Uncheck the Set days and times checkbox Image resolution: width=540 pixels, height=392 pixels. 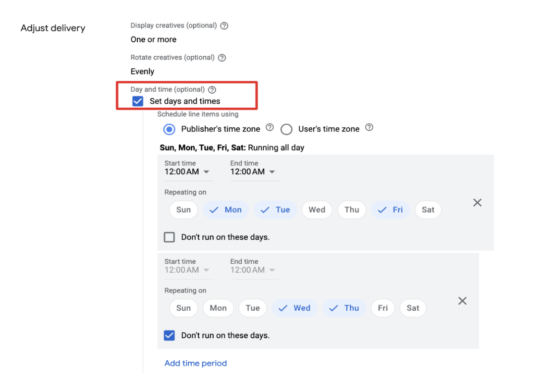138,101
